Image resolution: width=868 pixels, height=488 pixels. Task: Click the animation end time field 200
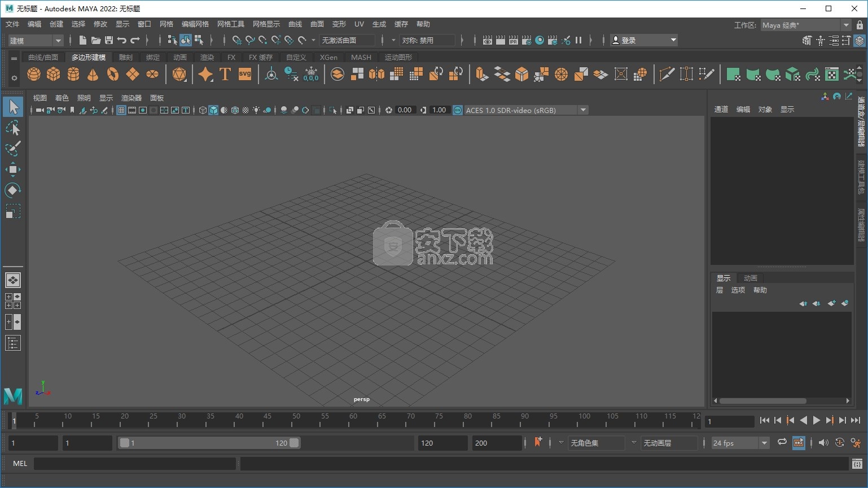tap(497, 443)
